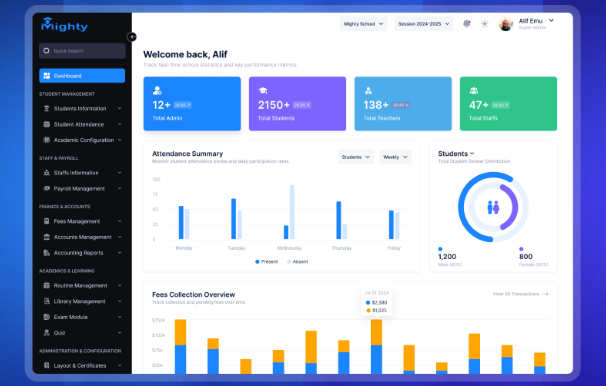Click the Monday axis label

[x=184, y=248]
